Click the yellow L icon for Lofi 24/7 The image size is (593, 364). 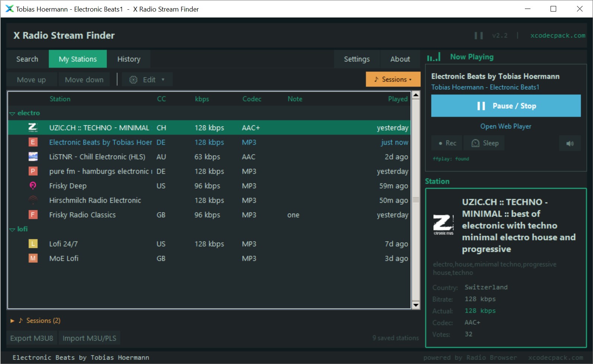(x=33, y=244)
